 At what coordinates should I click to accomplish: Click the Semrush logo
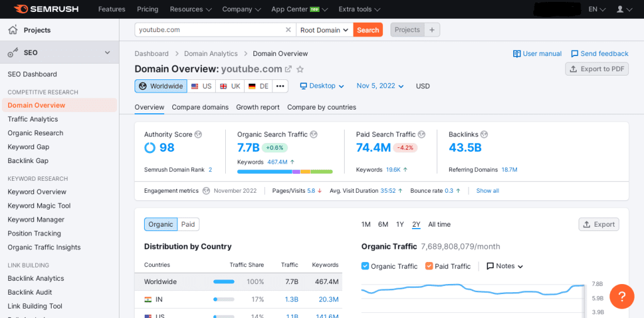tap(45, 9)
